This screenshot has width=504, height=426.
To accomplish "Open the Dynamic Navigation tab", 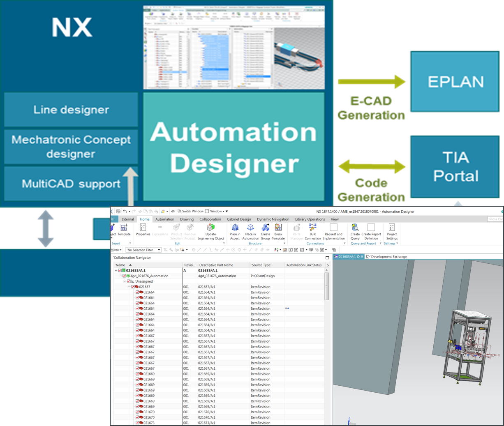I will coord(273,219).
